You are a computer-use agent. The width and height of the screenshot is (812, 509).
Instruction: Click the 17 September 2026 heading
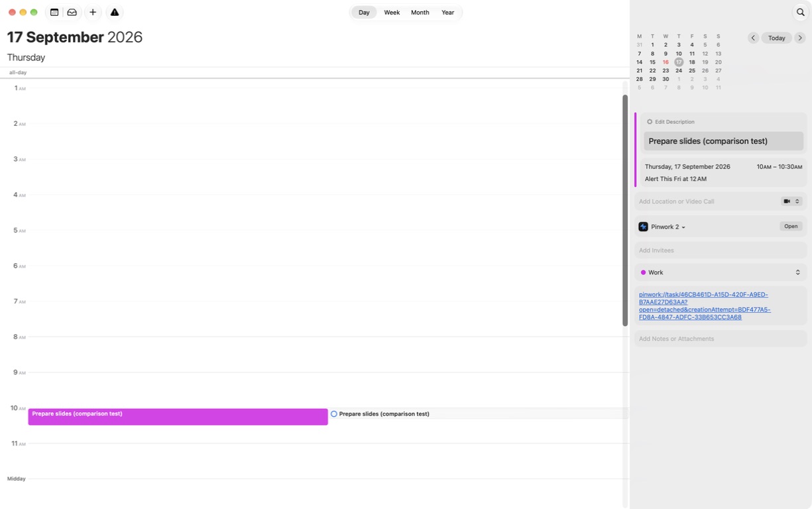point(75,37)
